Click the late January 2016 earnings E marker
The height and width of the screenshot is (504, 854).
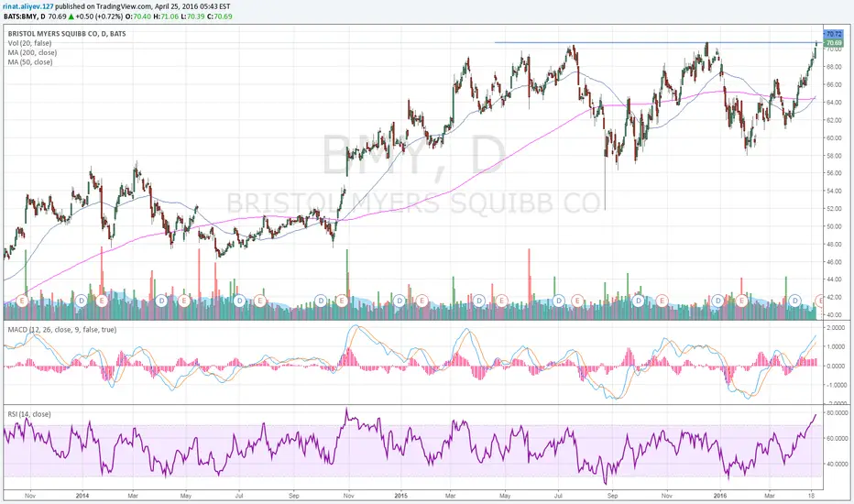pyautogui.click(x=741, y=301)
